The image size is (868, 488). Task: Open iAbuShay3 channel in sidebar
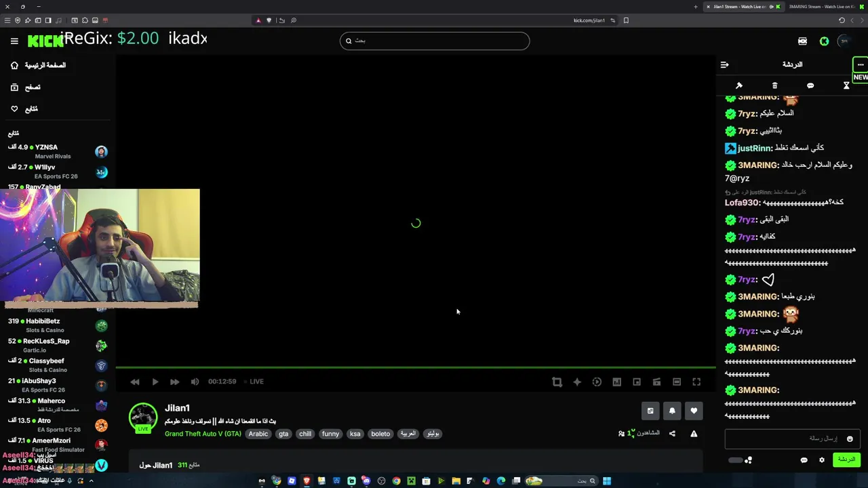(x=58, y=385)
